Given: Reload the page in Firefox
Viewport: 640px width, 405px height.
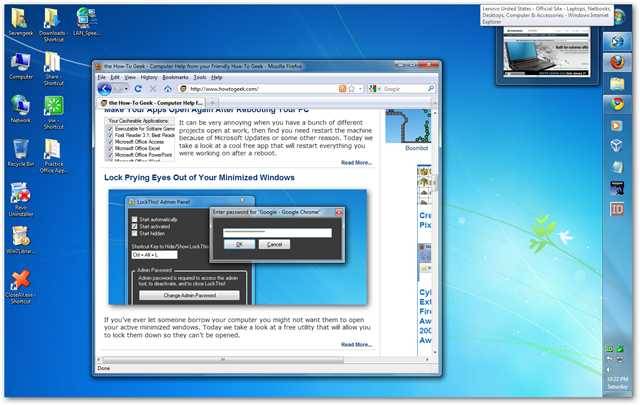Looking at the screenshot, I should (138, 89).
